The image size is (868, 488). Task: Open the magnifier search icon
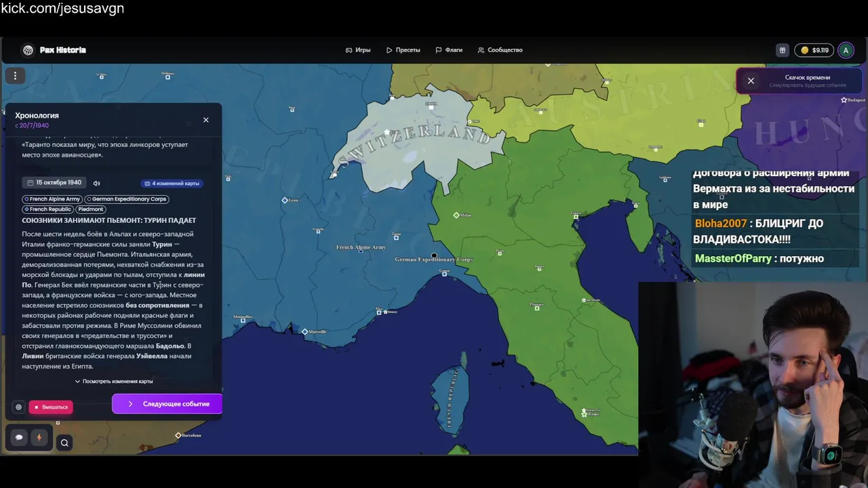point(64,443)
